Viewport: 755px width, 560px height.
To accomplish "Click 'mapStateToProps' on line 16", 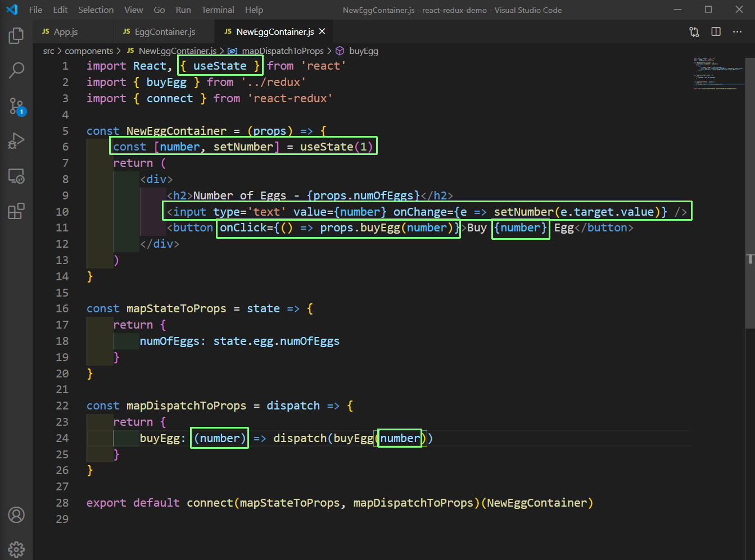I will [177, 308].
